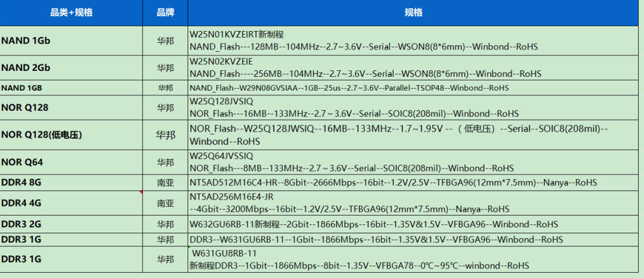Select 华邦 brand cell beside W25N01KVZEIRT

166,41
